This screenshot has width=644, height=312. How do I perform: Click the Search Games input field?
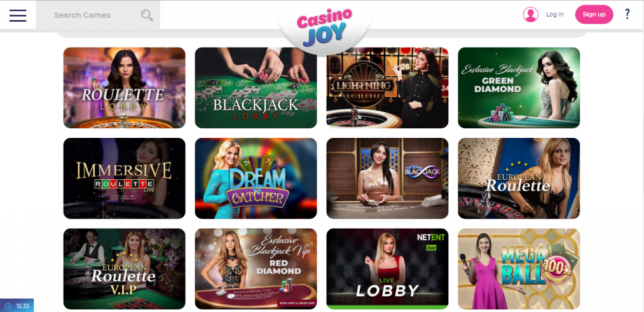tap(98, 15)
